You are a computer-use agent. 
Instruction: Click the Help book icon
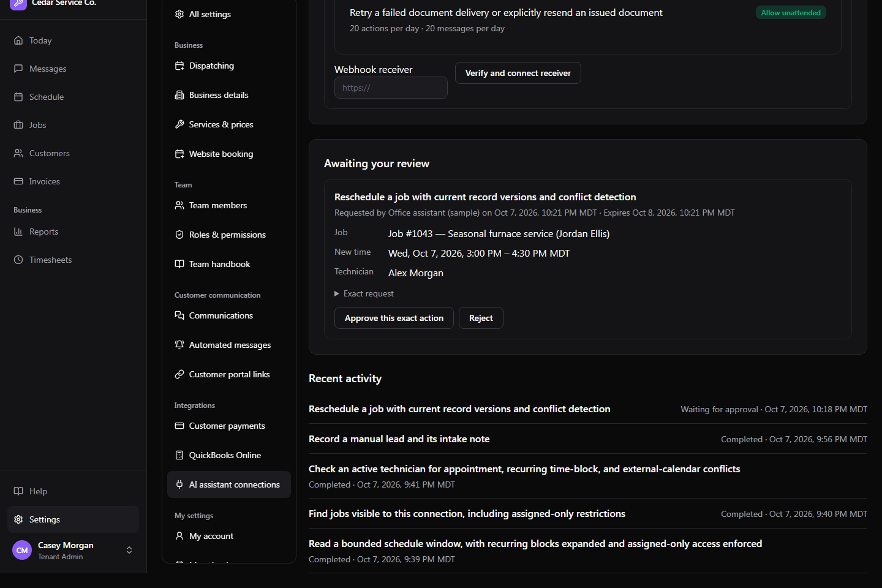(18, 491)
